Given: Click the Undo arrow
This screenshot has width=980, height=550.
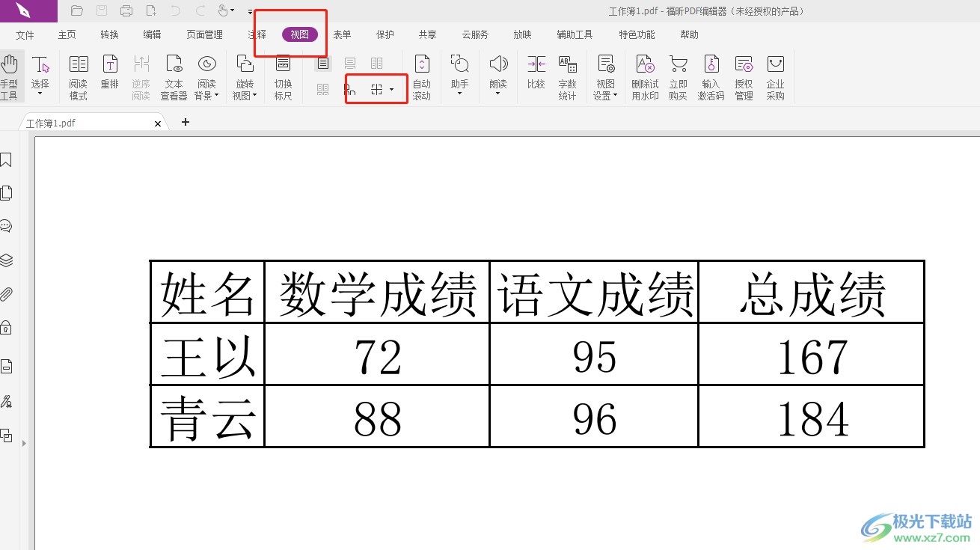Looking at the screenshot, I should [x=176, y=10].
